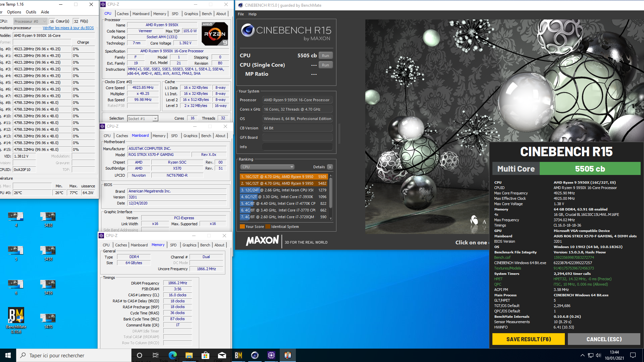Select the Core i7-3930K ranking row
Viewport: 644px width, 362px height.
(x=283, y=197)
